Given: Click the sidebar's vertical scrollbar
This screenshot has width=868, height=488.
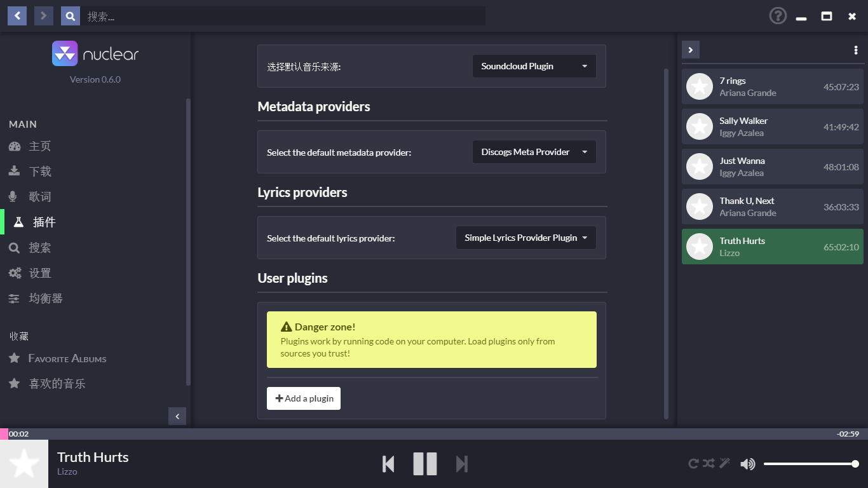Looking at the screenshot, I should pyautogui.click(x=187, y=241).
